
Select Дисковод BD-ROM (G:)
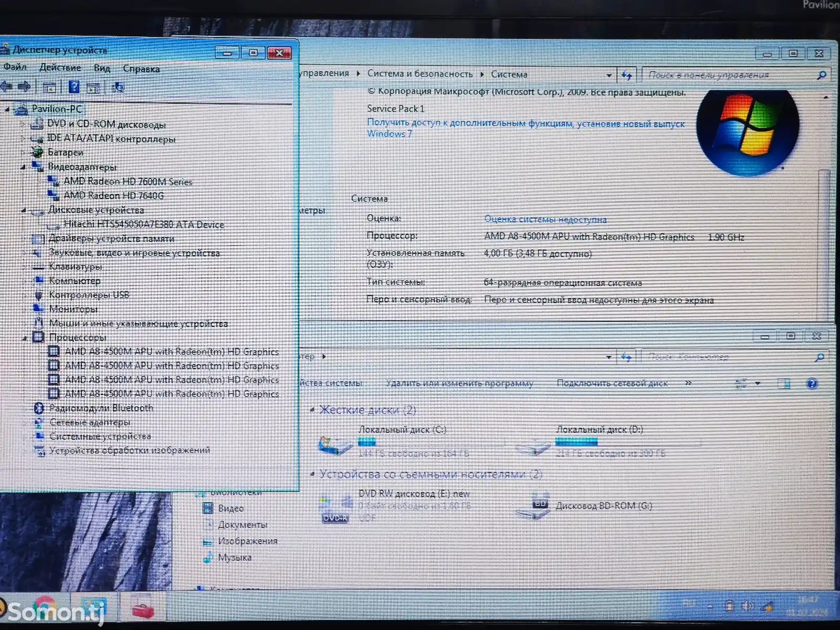point(585,506)
